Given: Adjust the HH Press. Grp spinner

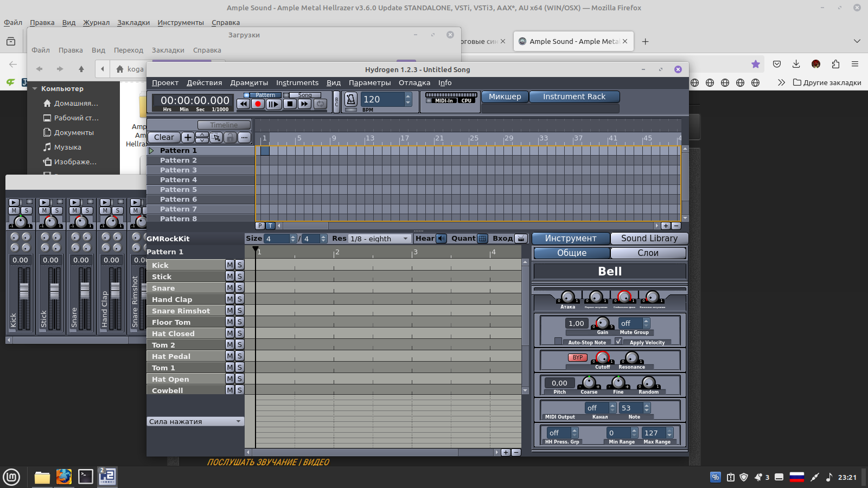Looking at the screenshot, I should pos(575,433).
